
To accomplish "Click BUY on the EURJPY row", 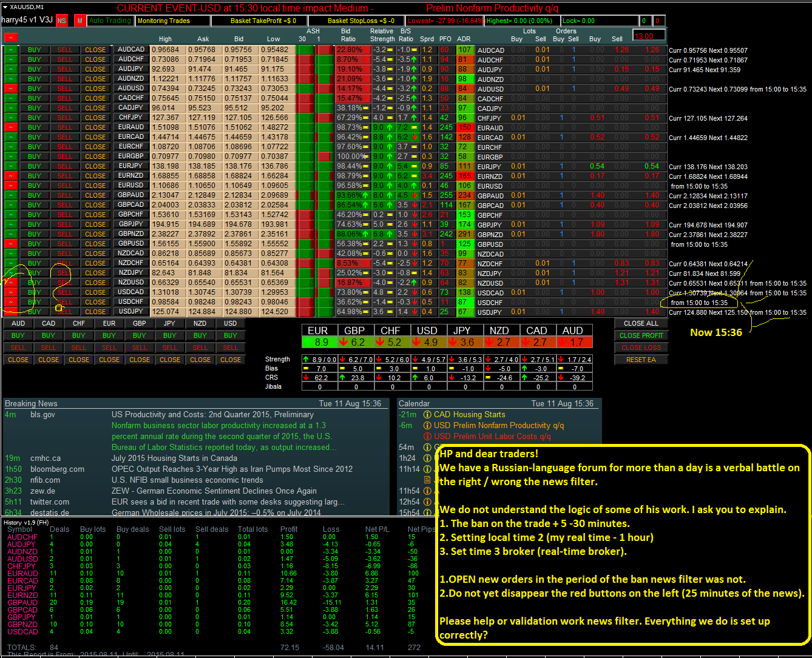I will (x=35, y=166).
